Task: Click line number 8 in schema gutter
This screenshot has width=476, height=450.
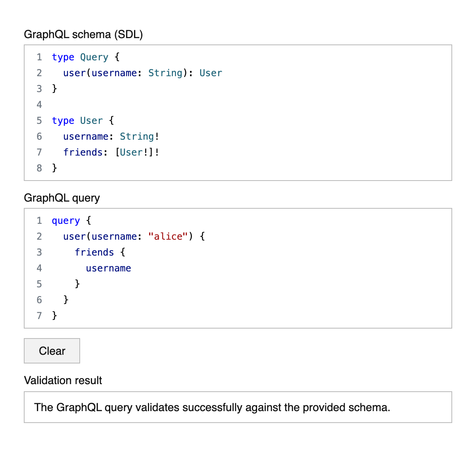Action: coord(39,168)
